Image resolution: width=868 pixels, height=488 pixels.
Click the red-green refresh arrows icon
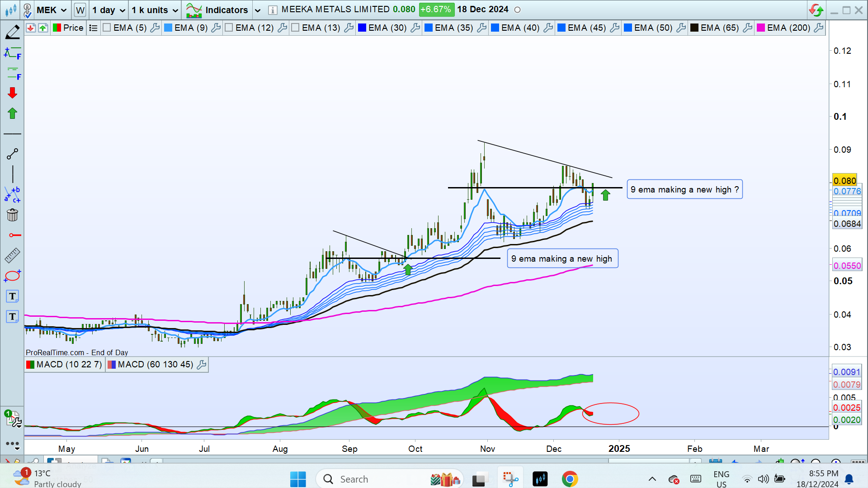tap(816, 10)
